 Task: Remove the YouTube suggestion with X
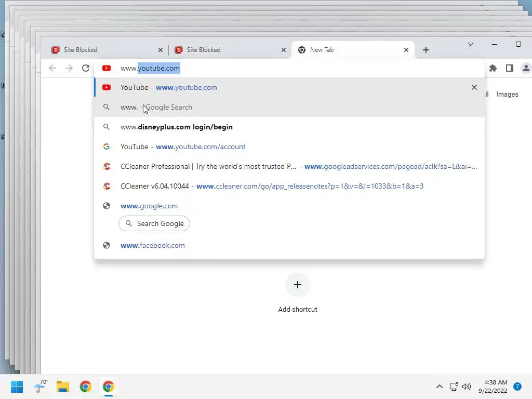474,87
